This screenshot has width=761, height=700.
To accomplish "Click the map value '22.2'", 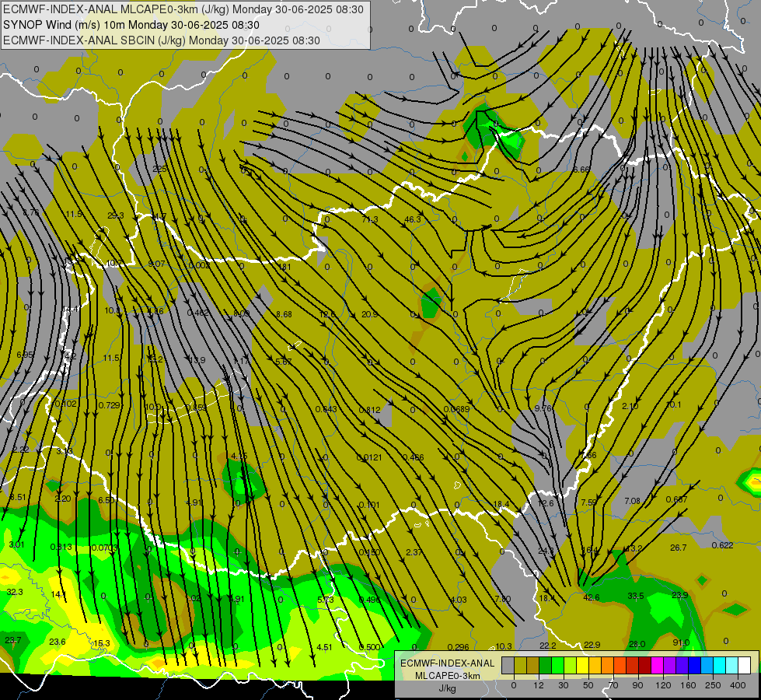I will [547, 645].
